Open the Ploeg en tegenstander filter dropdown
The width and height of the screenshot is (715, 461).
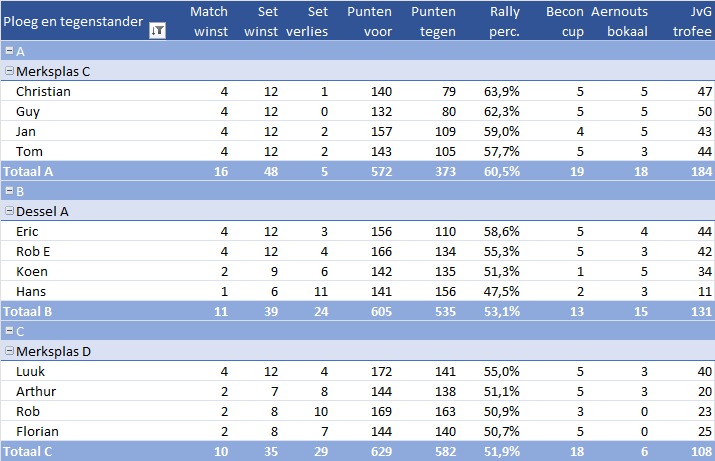(157, 31)
